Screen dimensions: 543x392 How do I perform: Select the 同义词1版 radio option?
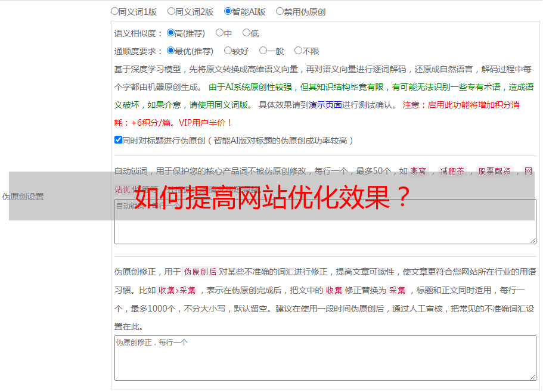coord(114,11)
